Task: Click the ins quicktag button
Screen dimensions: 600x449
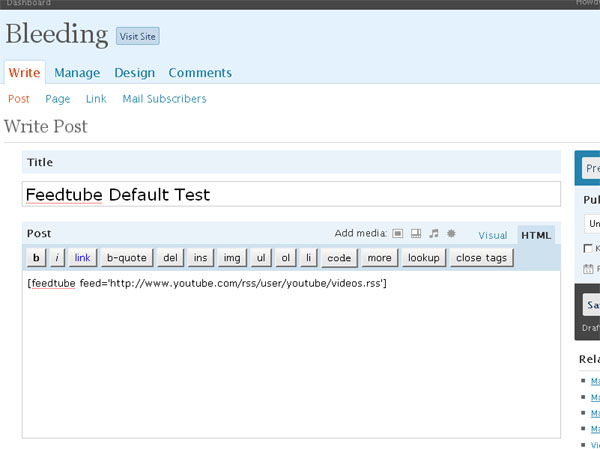Action: tap(201, 258)
